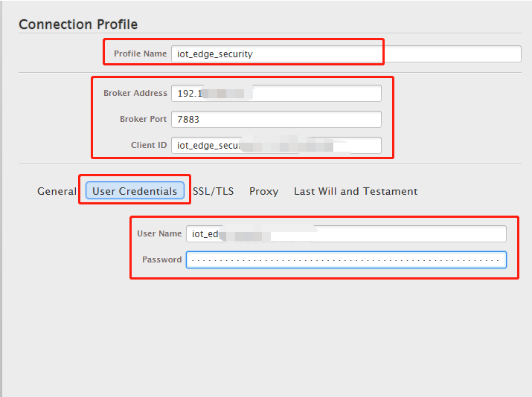Open the SSL/TLS tab
The height and width of the screenshot is (397, 532).
click(213, 191)
